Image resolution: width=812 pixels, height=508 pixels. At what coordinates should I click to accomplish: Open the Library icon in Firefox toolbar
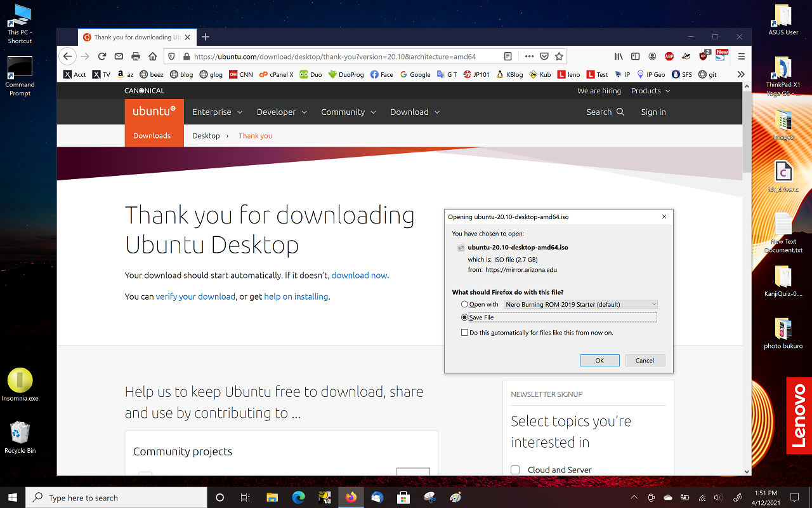point(619,57)
